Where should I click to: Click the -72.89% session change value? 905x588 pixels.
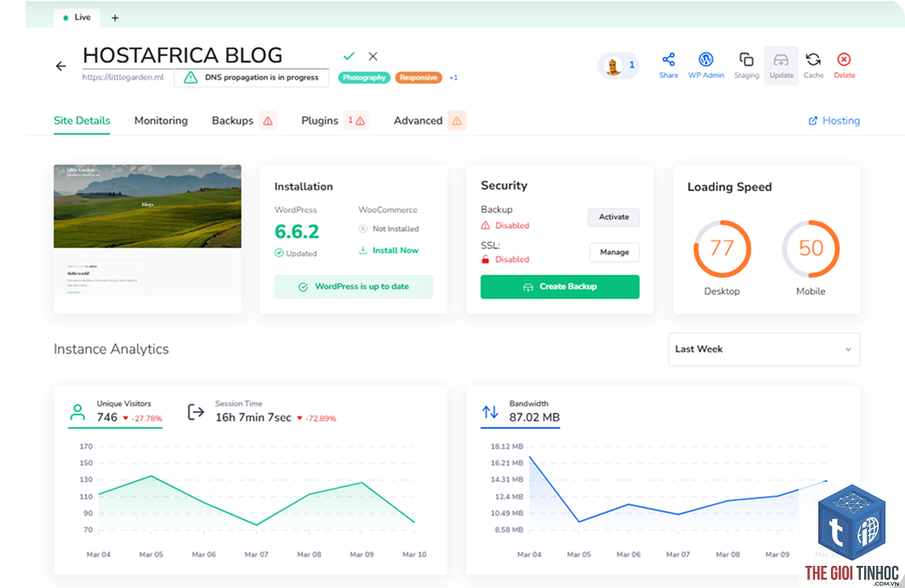click(x=320, y=418)
